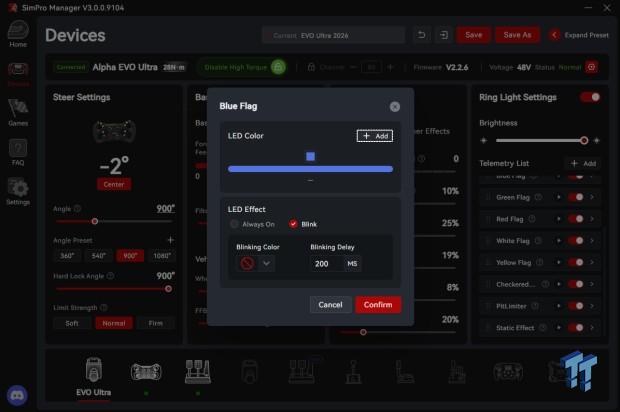Click the import preset icon
The width and height of the screenshot is (620, 412).
444,35
